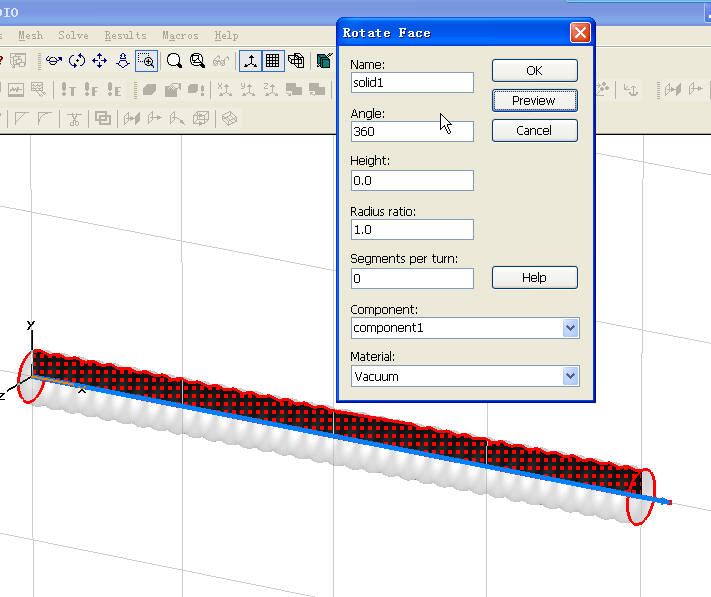Click the Help button in dialog
711x597 pixels.
(534, 278)
